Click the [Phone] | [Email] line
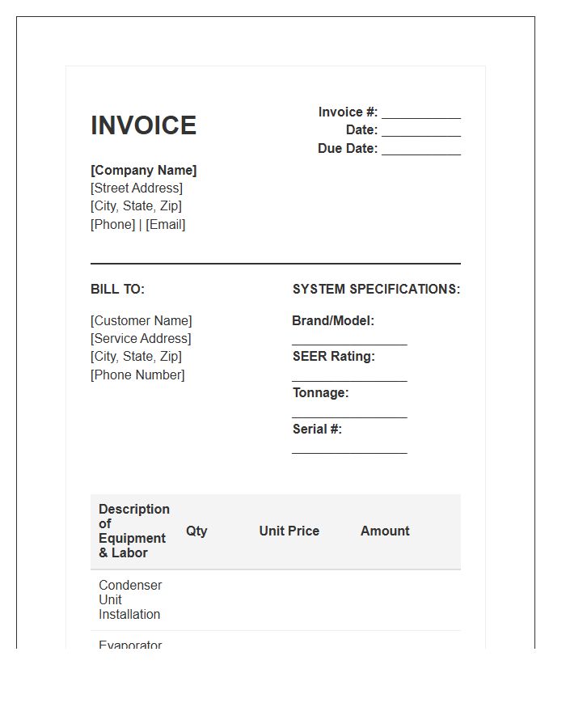This screenshot has height=728, width=566. coord(138,225)
